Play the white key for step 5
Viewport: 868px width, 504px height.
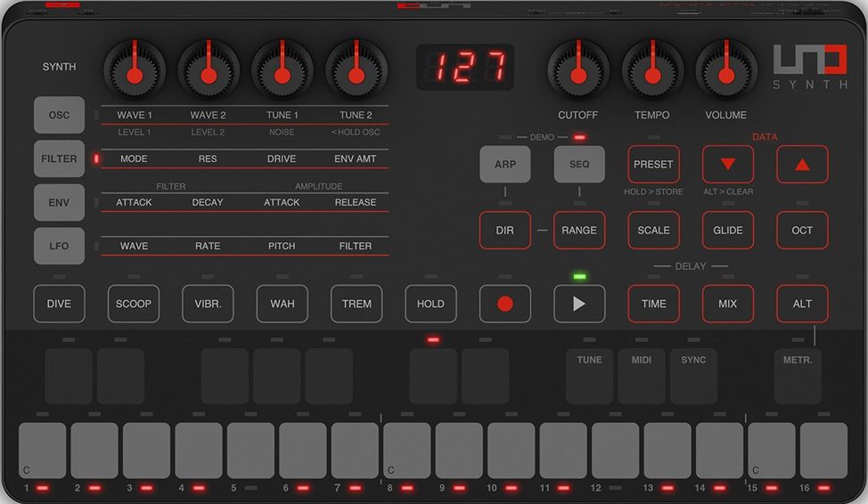250,451
